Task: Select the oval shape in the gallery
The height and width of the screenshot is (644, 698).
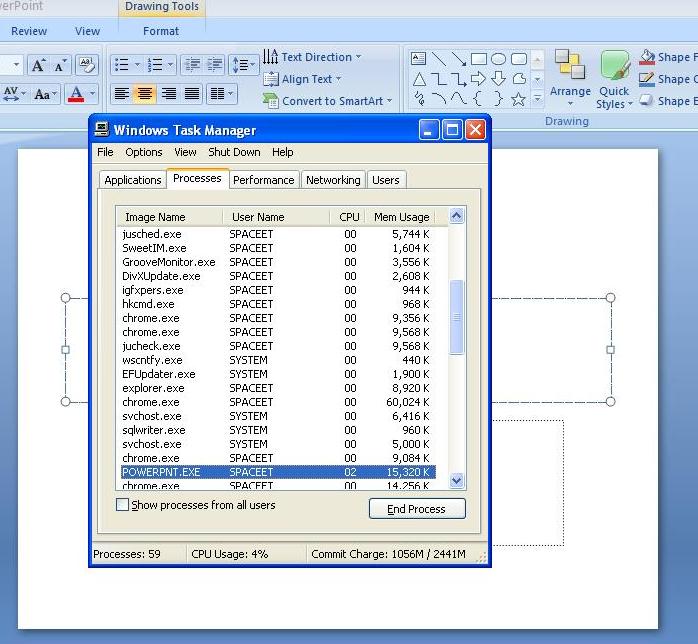Action: 498,59
